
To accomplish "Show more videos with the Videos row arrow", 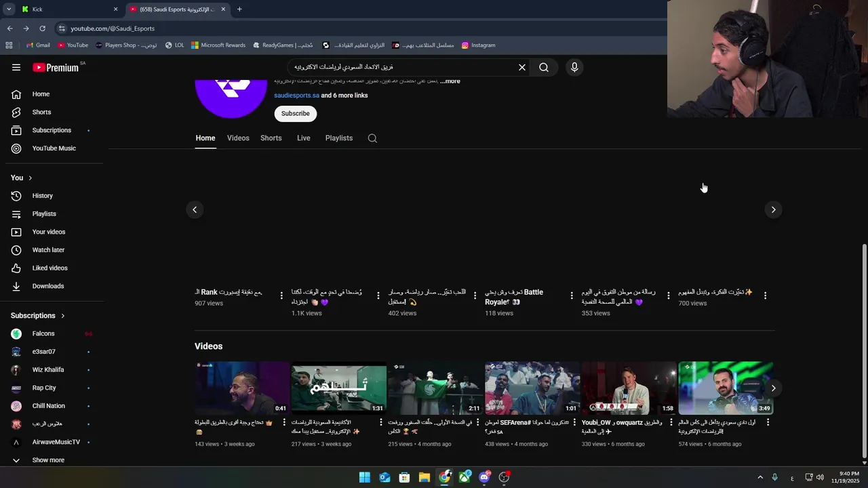I will [773, 388].
